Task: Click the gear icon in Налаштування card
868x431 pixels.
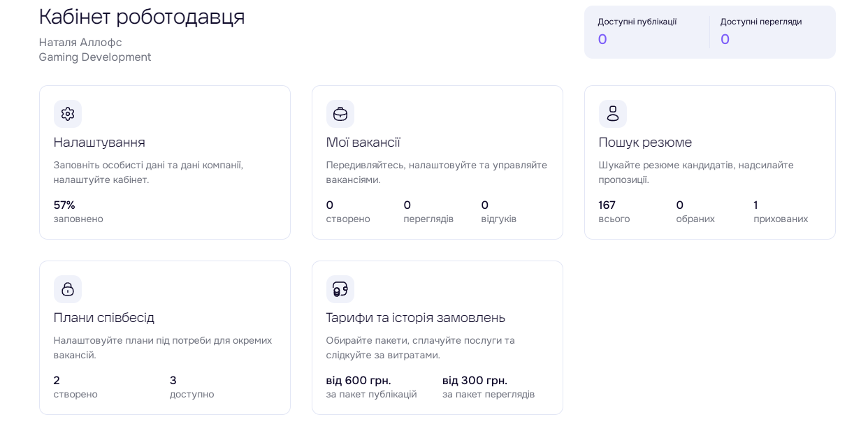Action: (68, 114)
